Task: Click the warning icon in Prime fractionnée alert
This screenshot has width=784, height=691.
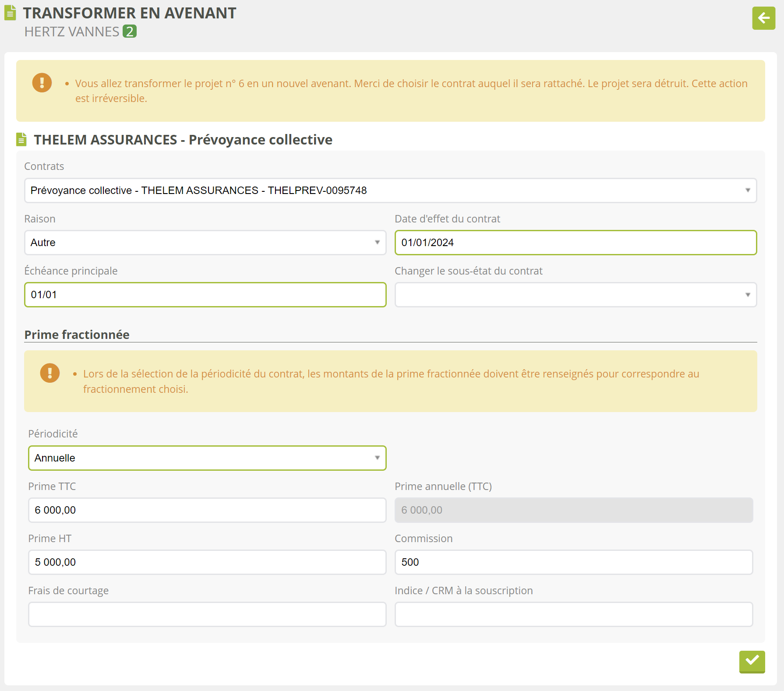Action: (x=50, y=373)
